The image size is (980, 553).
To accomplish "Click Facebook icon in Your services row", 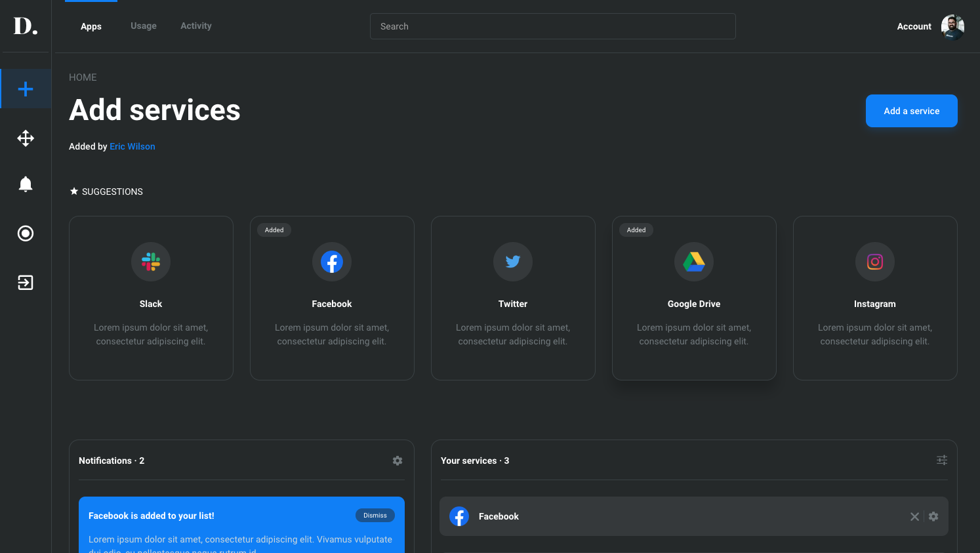I will pyautogui.click(x=459, y=517).
